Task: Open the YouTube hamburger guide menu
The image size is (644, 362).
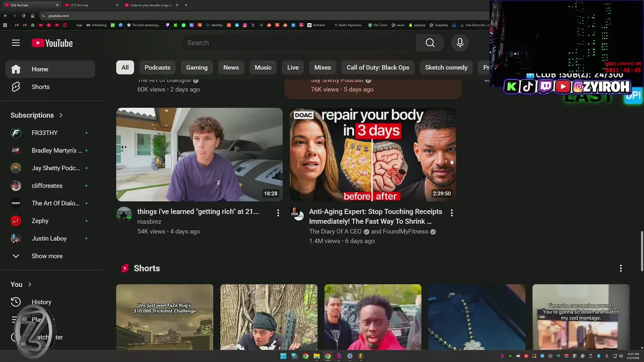Action: (x=16, y=43)
